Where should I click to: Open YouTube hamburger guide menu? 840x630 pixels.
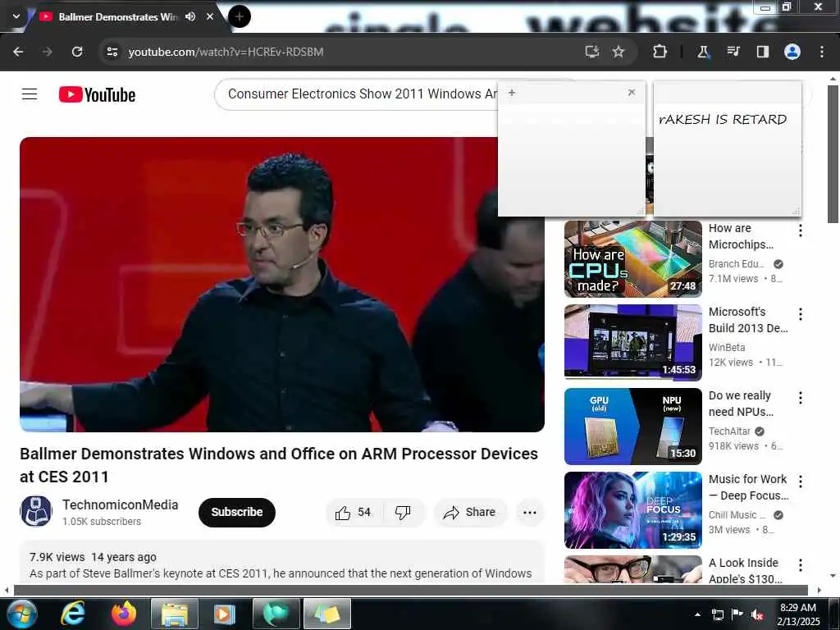pyautogui.click(x=30, y=94)
